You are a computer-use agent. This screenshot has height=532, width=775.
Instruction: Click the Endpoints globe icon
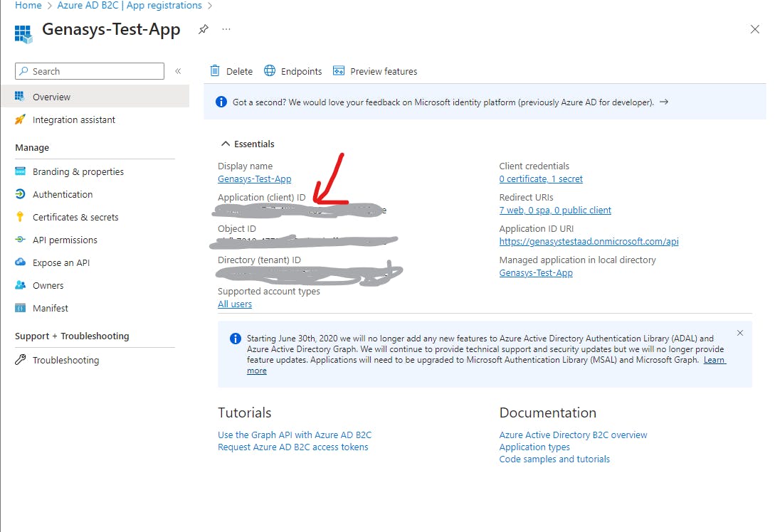(270, 70)
